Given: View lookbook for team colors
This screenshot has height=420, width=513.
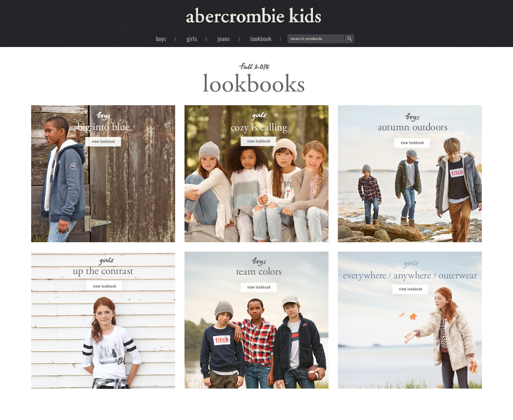Looking at the screenshot, I should click(259, 287).
